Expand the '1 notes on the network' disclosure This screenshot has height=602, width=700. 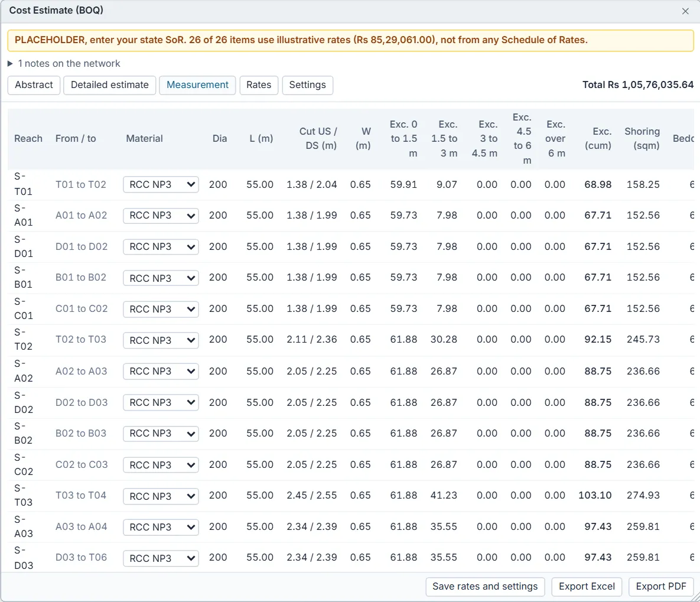tap(64, 63)
